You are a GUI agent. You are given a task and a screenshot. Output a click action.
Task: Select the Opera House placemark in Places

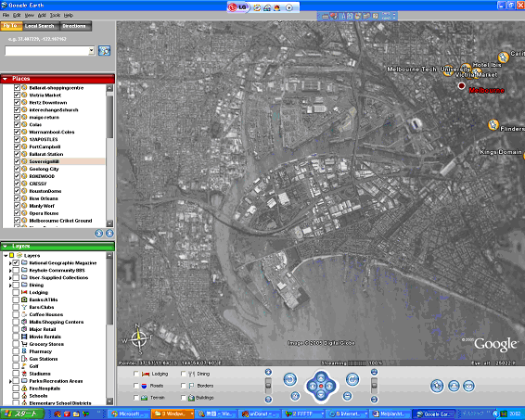(x=44, y=213)
